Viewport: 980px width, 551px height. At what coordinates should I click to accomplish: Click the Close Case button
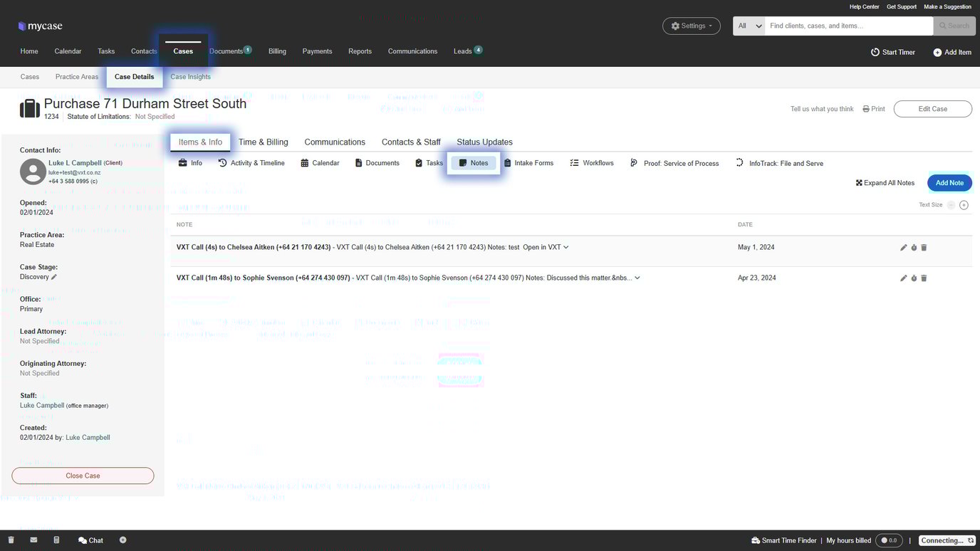(x=83, y=476)
